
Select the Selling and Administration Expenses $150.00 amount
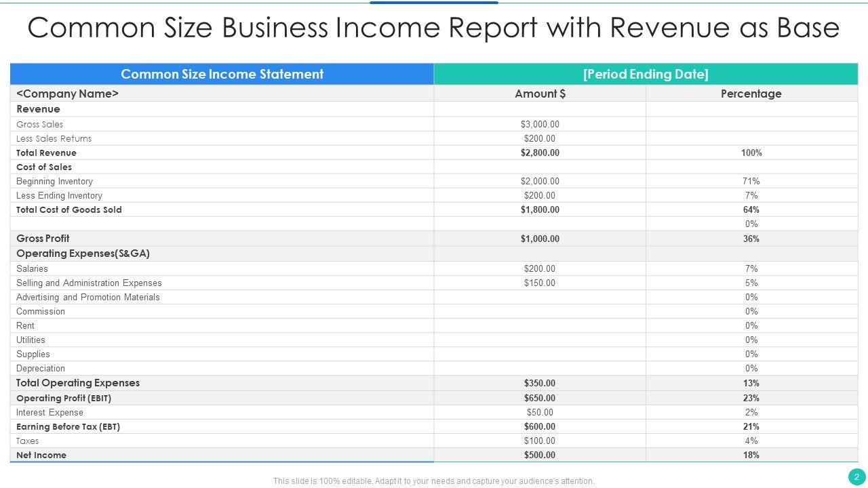[x=540, y=283]
